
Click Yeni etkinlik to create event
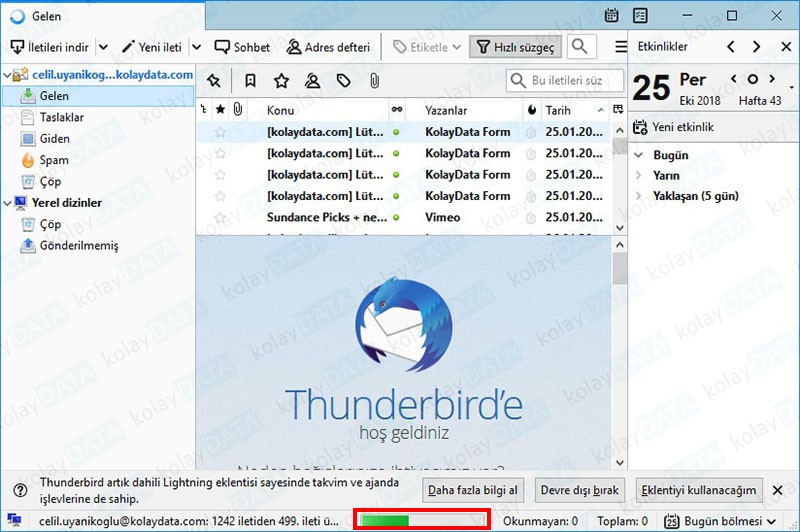(673, 127)
